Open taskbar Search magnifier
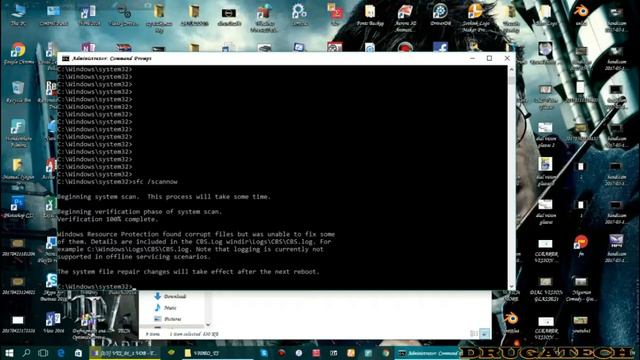 tap(27, 353)
